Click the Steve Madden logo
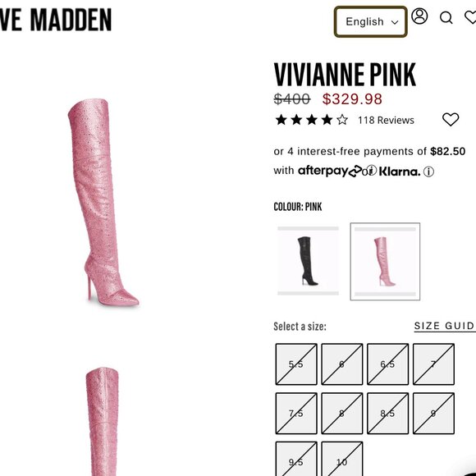 tap(56, 20)
